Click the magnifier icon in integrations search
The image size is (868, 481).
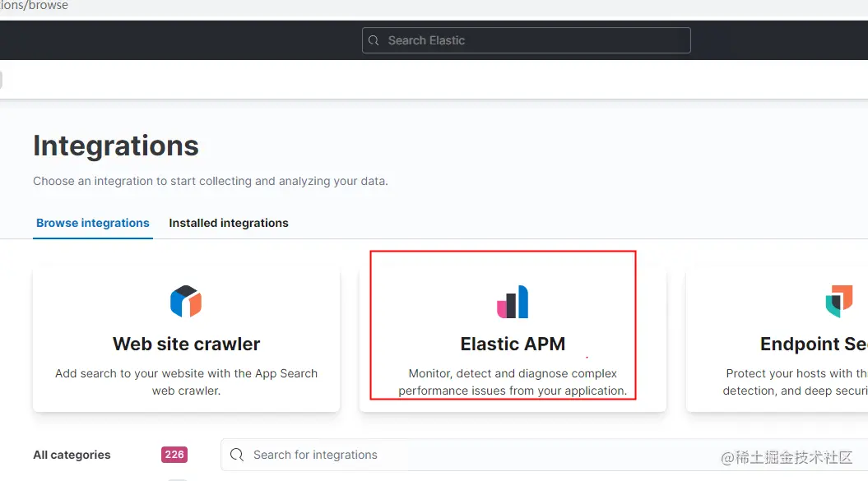(237, 455)
